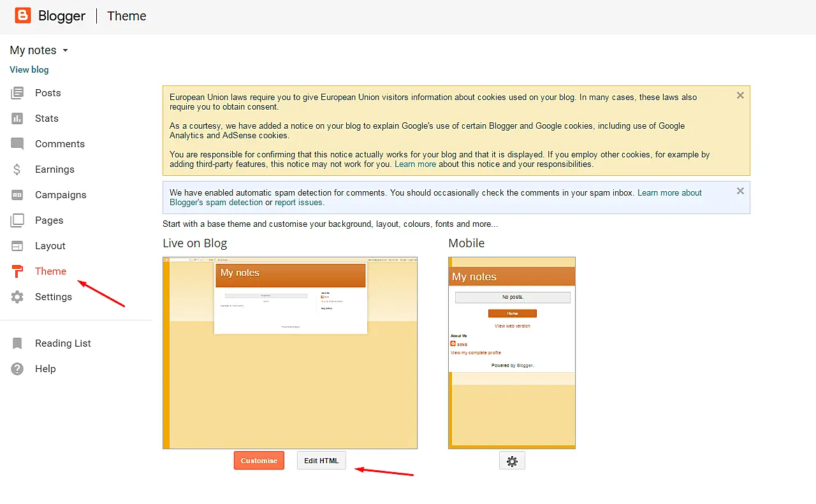Viewport: 816px width, 504px height.
Task: Click the Live on Blog theme preview
Action: 290,353
